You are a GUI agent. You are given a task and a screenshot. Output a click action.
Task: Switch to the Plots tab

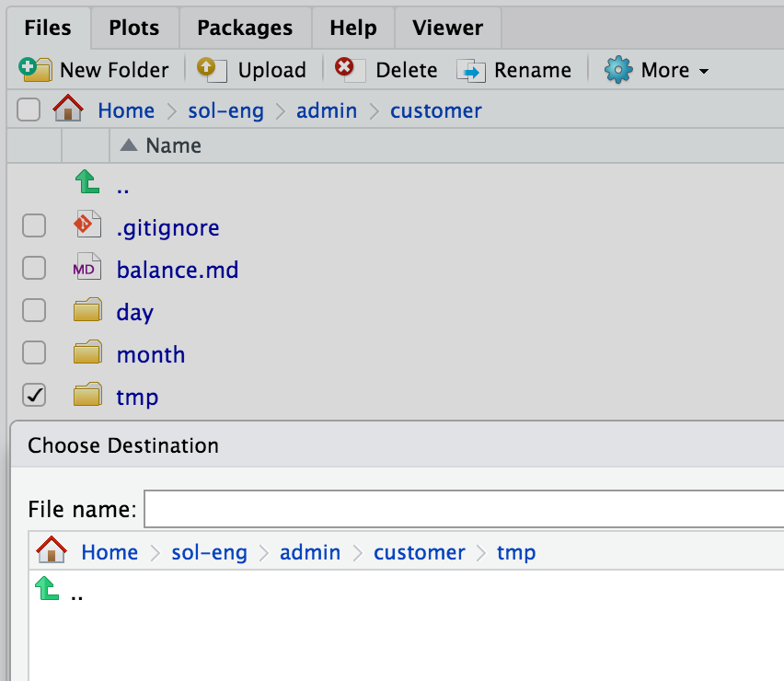[133, 28]
